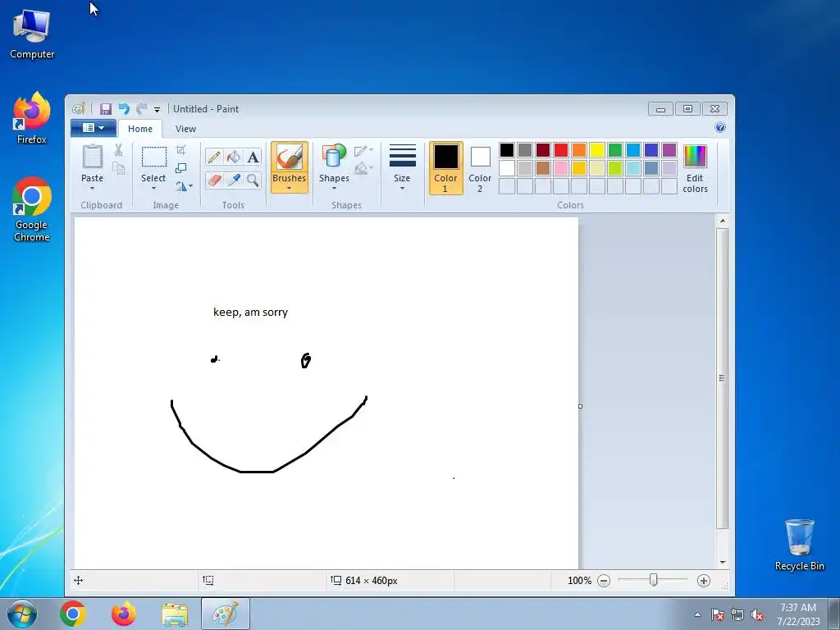Pick the pink (rose) color swatch
Image resolution: width=840 pixels, height=630 pixels.
click(561, 168)
